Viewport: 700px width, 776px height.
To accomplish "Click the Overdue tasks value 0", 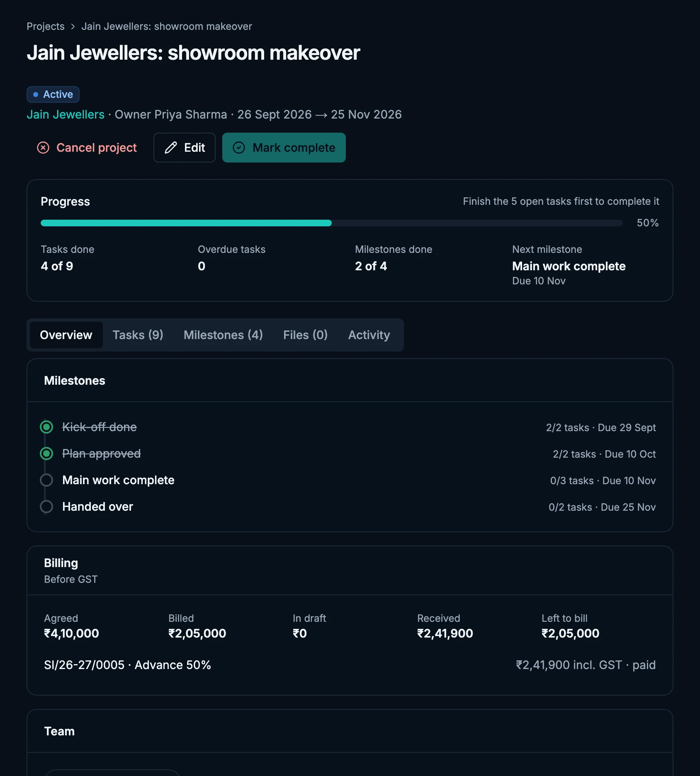I will coord(202,266).
